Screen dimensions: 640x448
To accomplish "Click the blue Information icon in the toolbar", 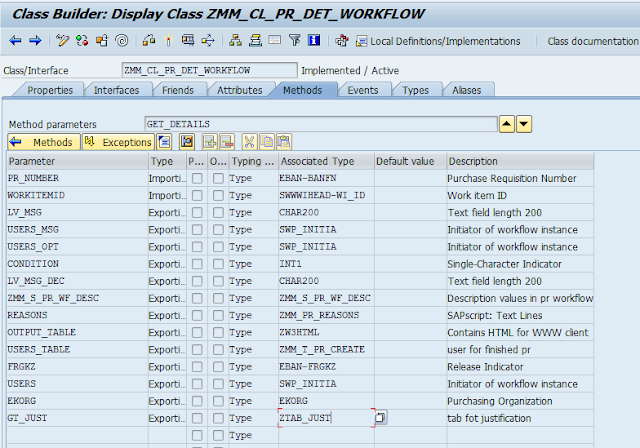I will 314,40.
